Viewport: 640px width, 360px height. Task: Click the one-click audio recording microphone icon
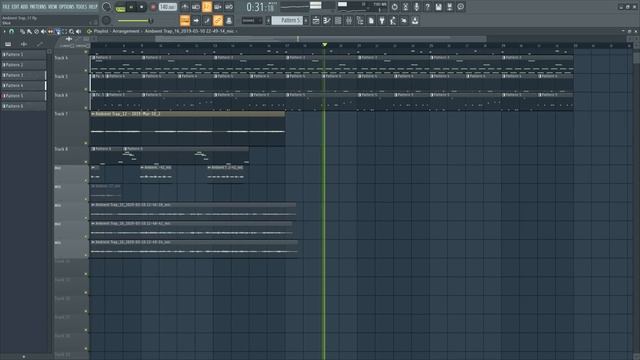pos(416,7)
